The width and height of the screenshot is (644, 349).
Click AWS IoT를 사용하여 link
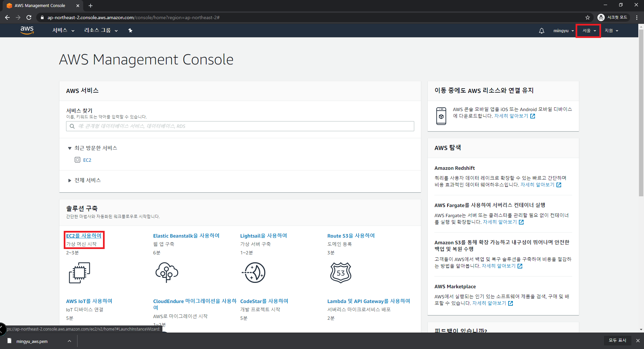pyautogui.click(x=89, y=301)
